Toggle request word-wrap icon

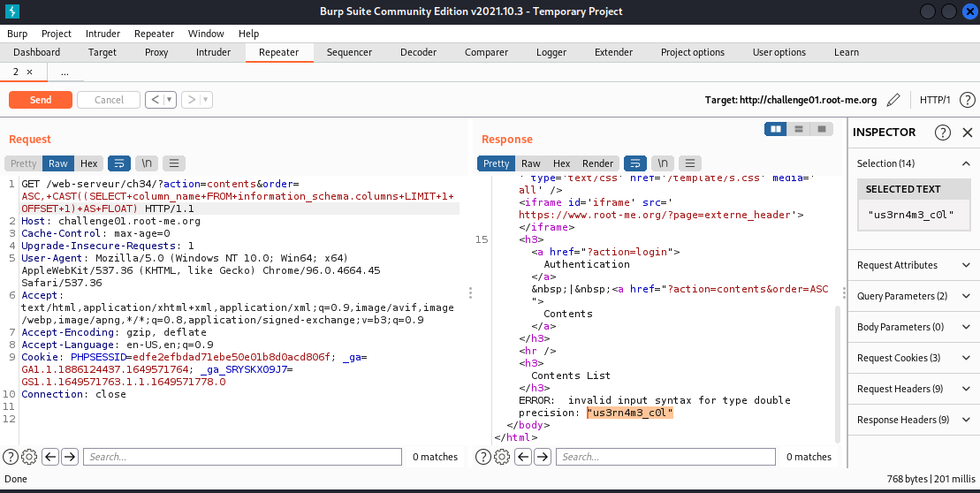119,163
